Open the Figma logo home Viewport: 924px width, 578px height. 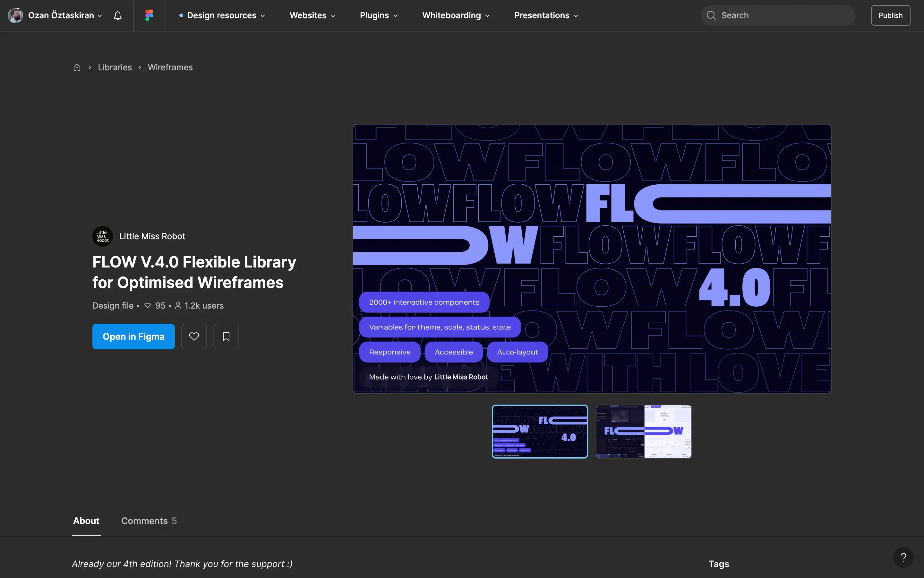[149, 15]
